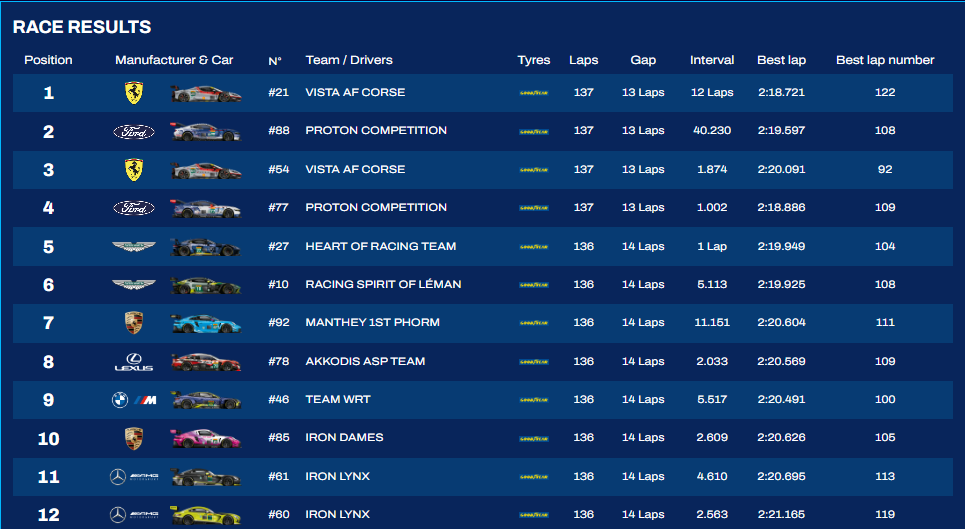Click Aston Martin wings logo in #10 row
965x529 pixels.
[x=134, y=285]
